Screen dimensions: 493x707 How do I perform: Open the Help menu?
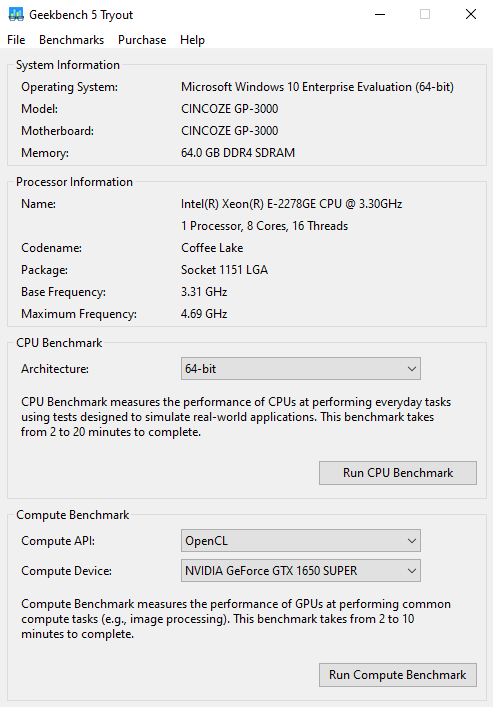pyautogui.click(x=192, y=40)
